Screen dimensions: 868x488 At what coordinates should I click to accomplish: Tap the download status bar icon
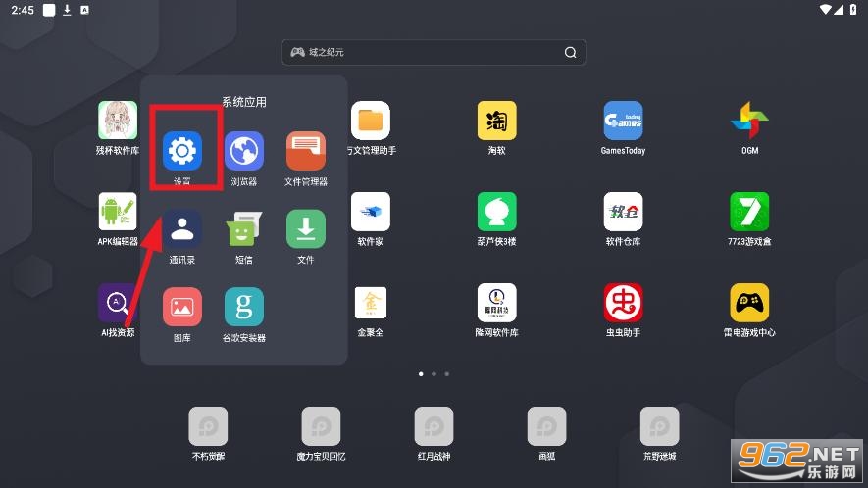click(x=67, y=10)
